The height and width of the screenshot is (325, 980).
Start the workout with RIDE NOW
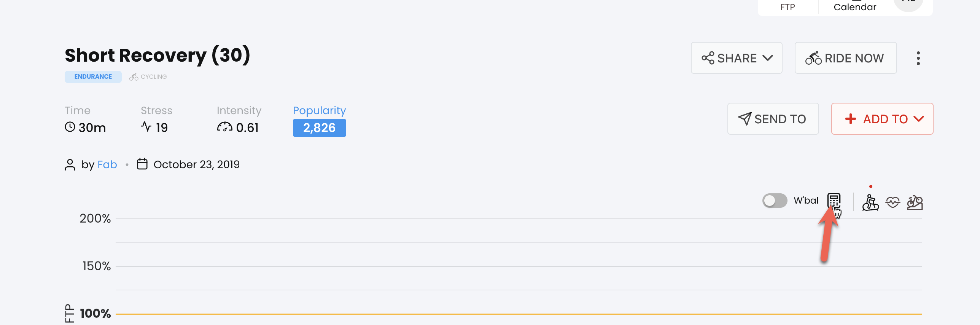[845, 58]
